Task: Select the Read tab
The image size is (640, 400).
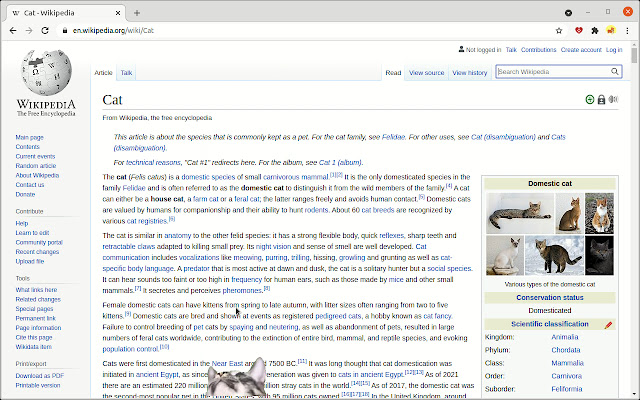Action: pos(393,73)
